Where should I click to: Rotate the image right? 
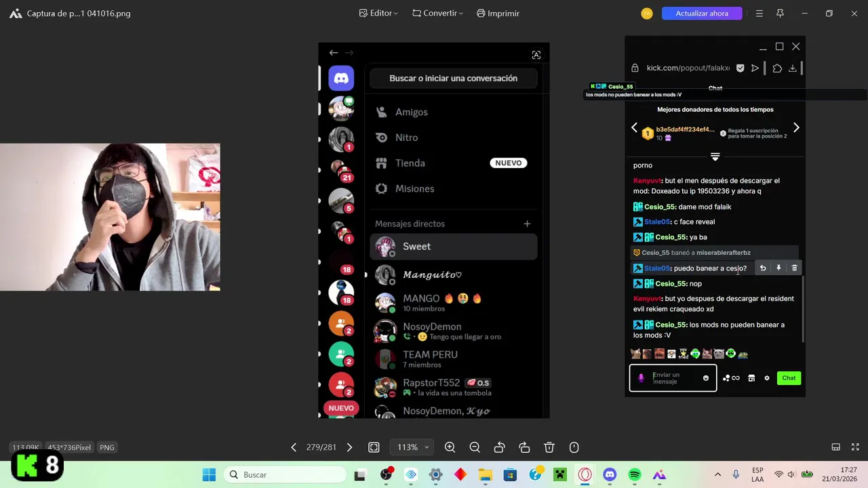tap(524, 447)
